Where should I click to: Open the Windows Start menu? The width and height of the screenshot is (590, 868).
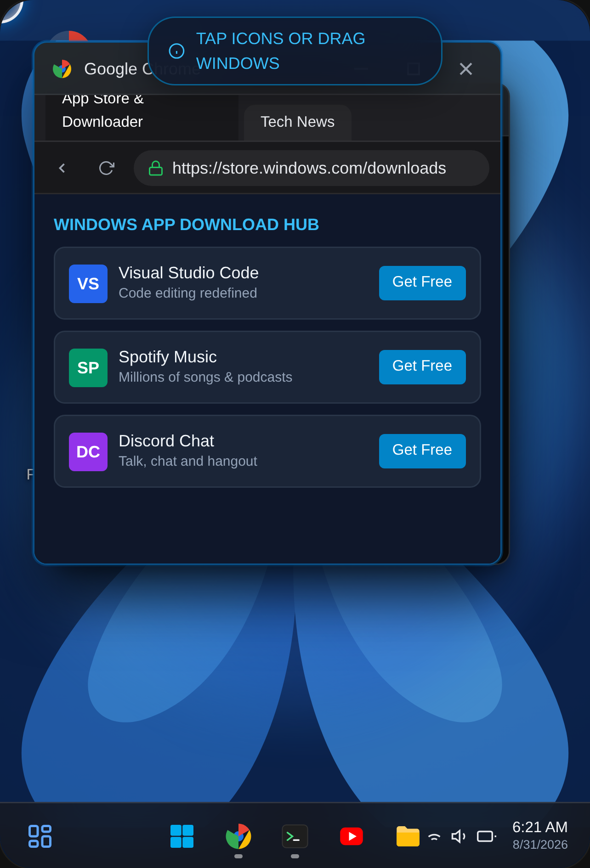pos(182,836)
